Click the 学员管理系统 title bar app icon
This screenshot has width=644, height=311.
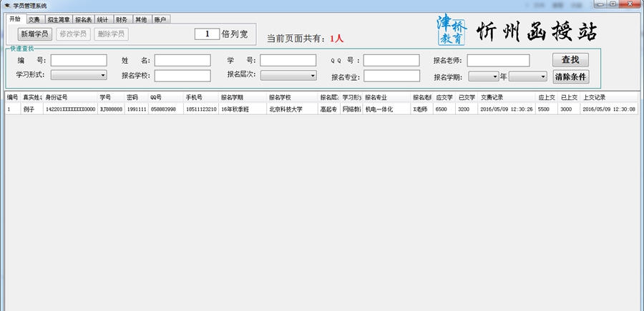pos(6,5)
